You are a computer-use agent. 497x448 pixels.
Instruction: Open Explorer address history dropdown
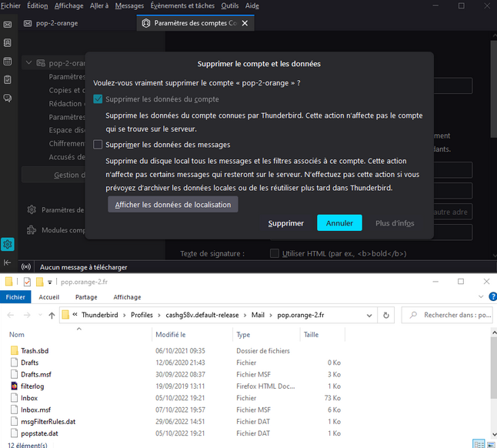click(369, 315)
